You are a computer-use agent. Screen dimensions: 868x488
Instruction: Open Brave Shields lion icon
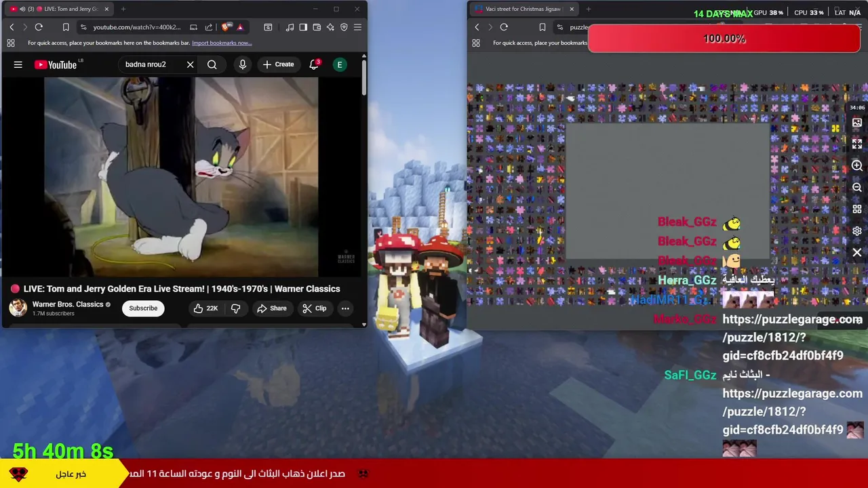coord(226,27)
